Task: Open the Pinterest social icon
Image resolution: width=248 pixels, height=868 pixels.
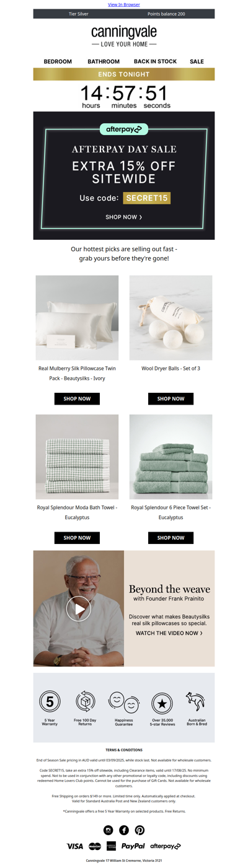Action: coord(139,830)
